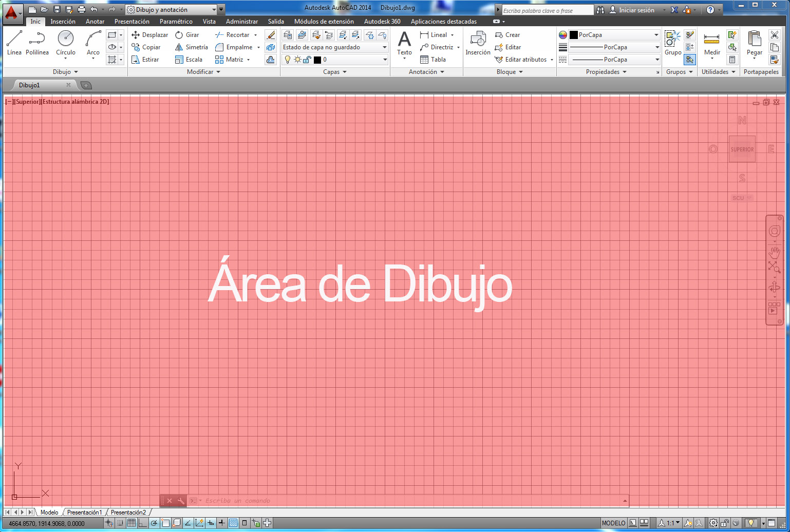Toggle dynamic input in status bar
790x532 pixels.
(211, 523)
